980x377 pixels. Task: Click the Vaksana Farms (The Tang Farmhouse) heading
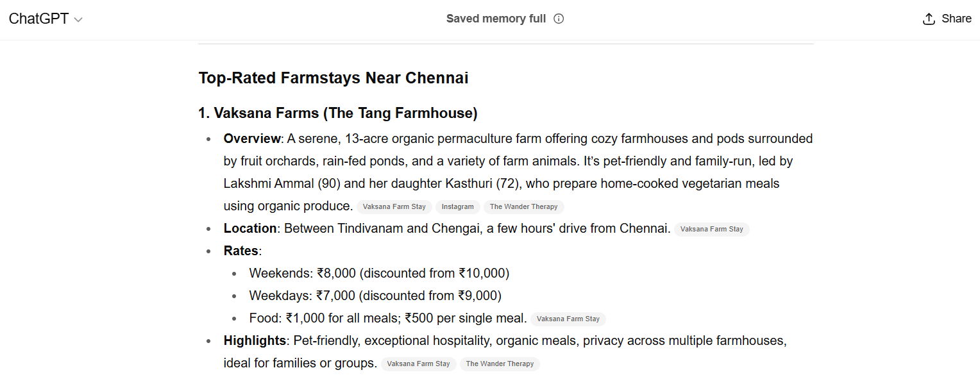tap(337, 113)
